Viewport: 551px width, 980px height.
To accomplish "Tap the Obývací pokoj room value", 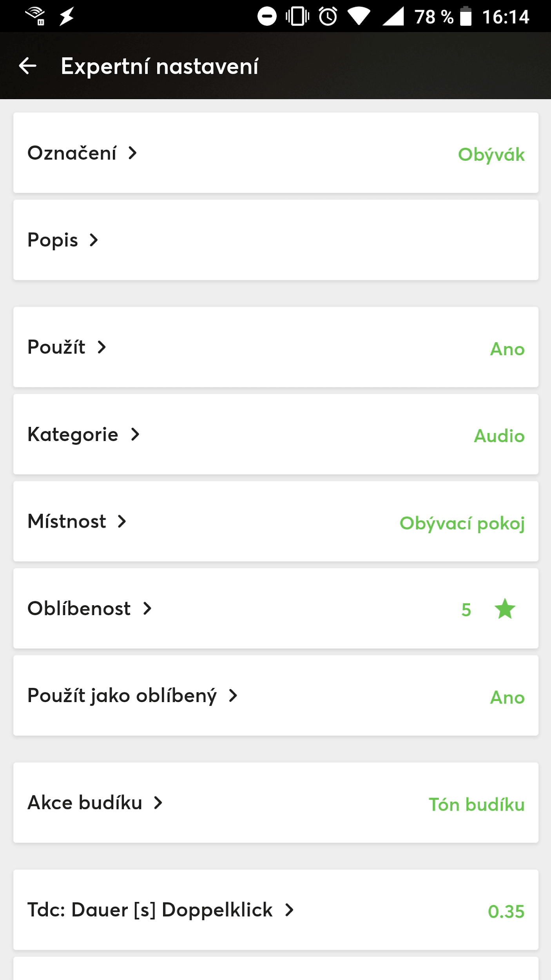I will [x=462, y=523].
